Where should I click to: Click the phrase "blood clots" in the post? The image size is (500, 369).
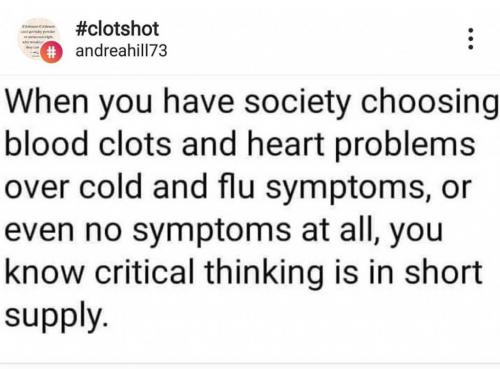coord(88,144)
